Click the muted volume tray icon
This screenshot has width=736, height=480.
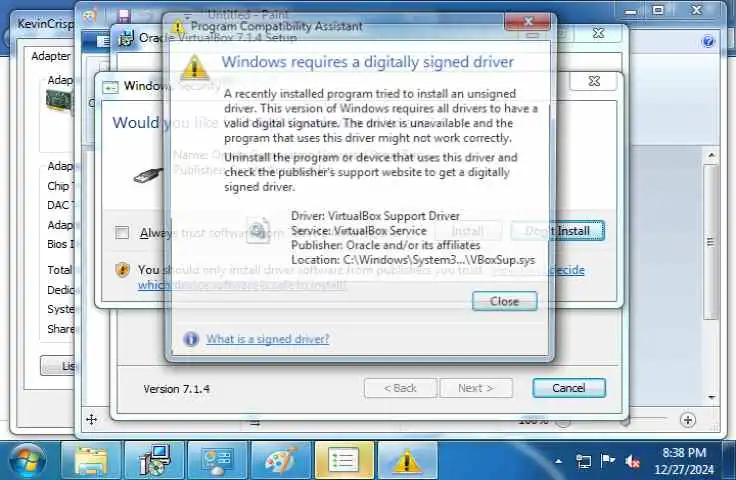tap(632, 461)
